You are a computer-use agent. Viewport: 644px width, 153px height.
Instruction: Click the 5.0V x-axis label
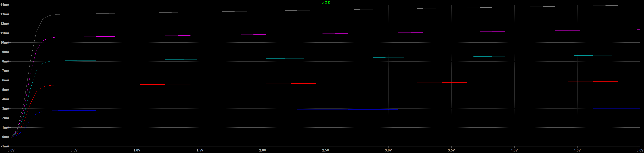[x=639, y=150]
